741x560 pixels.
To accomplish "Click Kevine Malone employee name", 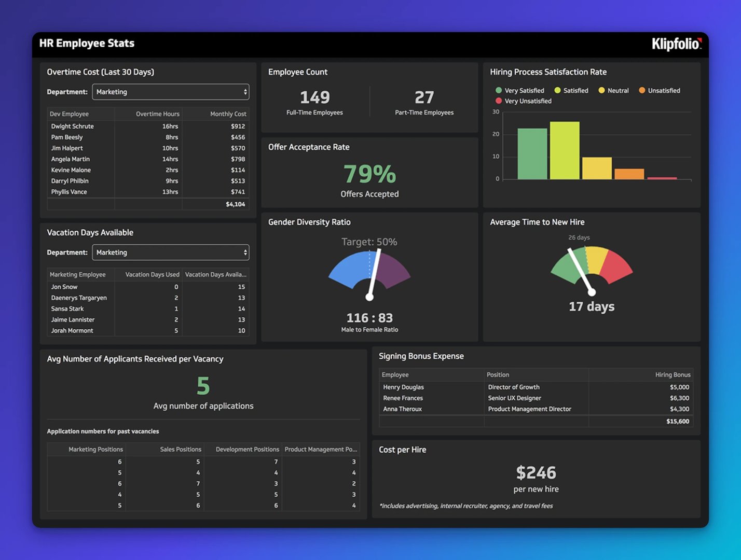I will pyautogui.click(x=71, y=170).
